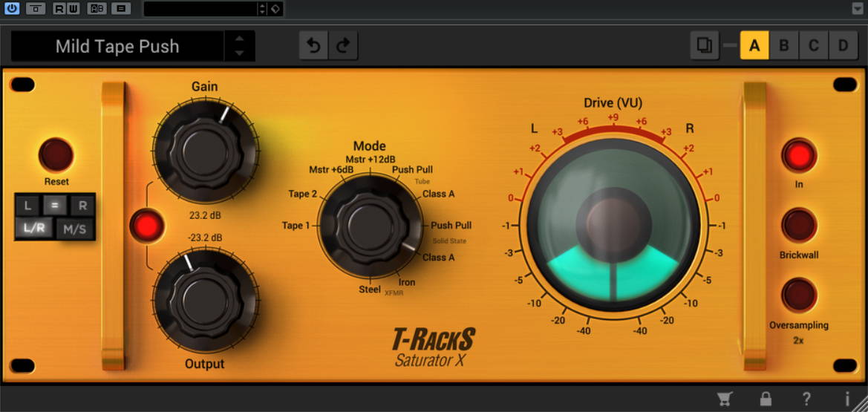Click the padlock lock icon
868x412 pixels.
click(x=766, y=399)
